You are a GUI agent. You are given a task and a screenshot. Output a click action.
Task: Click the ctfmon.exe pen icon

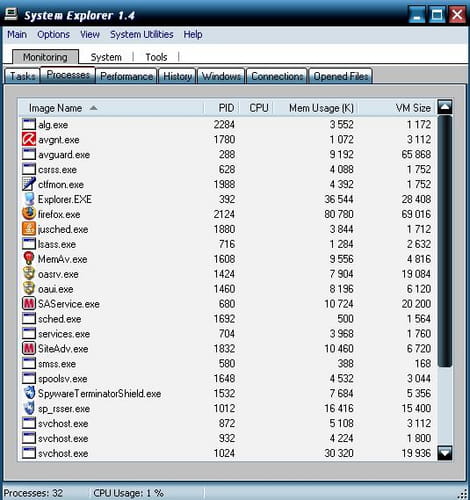point(29,184)
